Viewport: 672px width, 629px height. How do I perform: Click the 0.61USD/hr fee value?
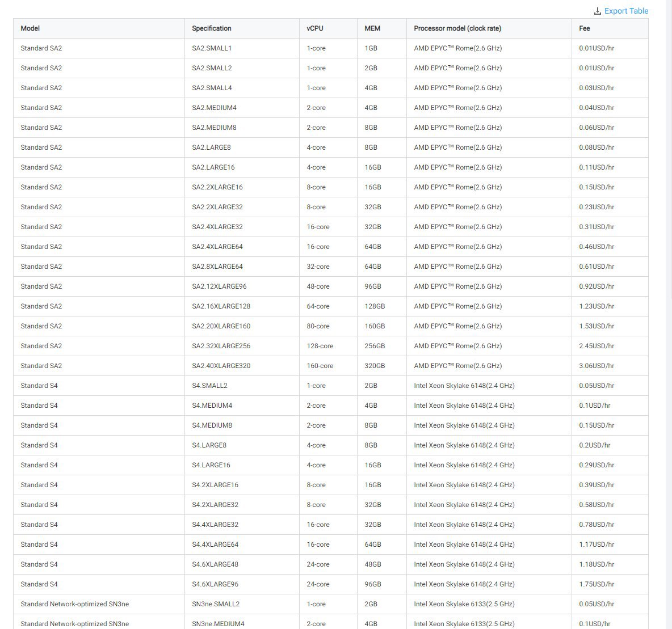click(597, 267)
